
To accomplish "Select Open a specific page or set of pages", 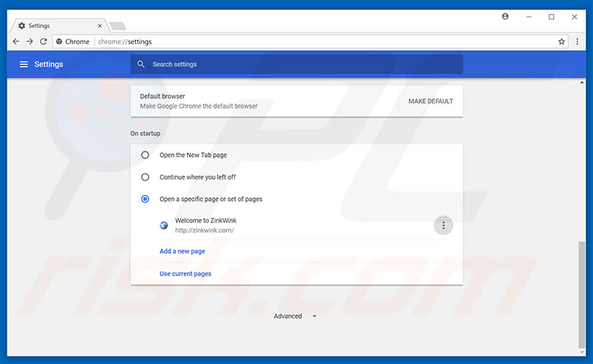I will coord(145,199).
